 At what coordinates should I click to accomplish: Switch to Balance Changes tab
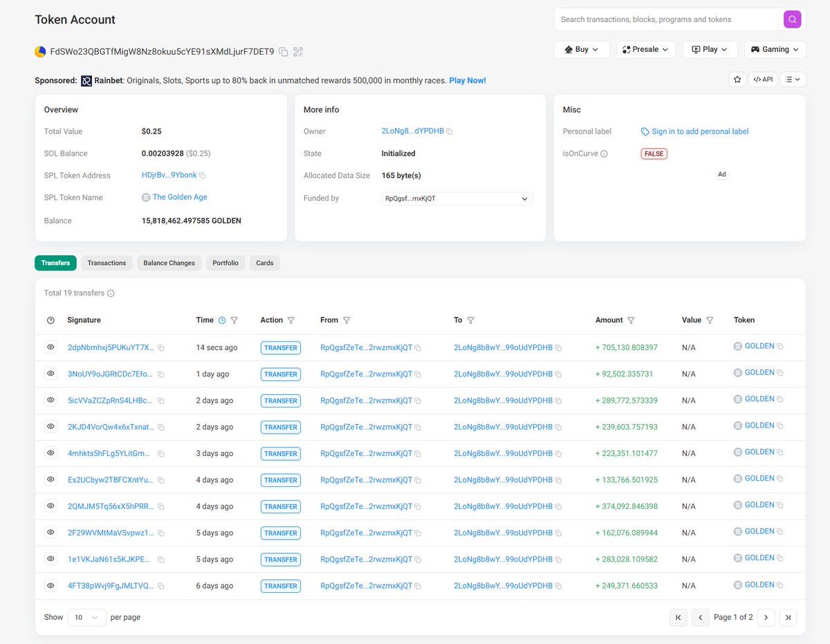169,263
